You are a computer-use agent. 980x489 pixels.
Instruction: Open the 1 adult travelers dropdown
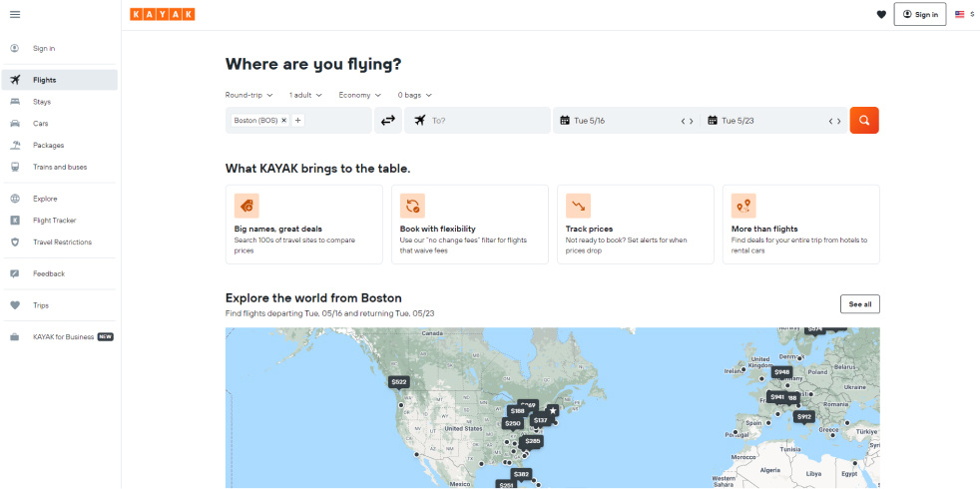point(305,95)
